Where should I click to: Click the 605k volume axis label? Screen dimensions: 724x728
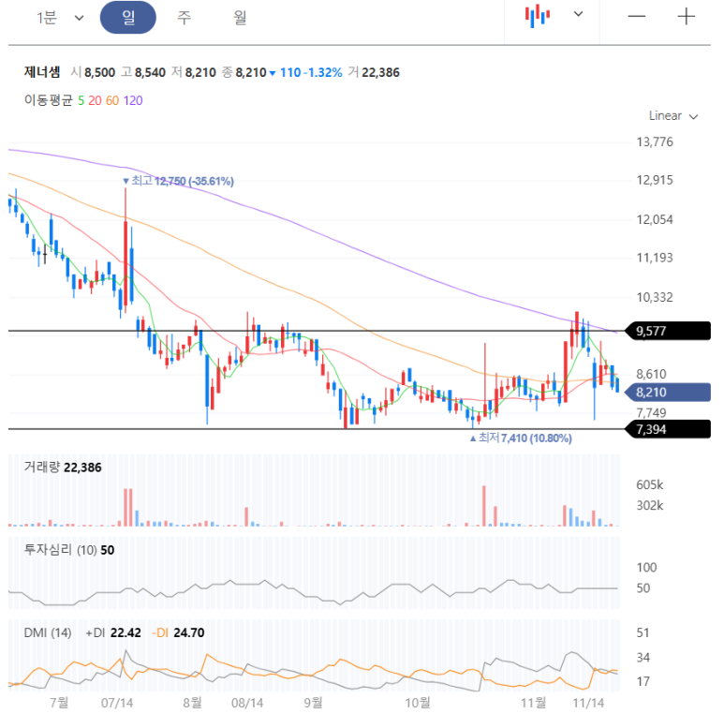coord(650,484)
